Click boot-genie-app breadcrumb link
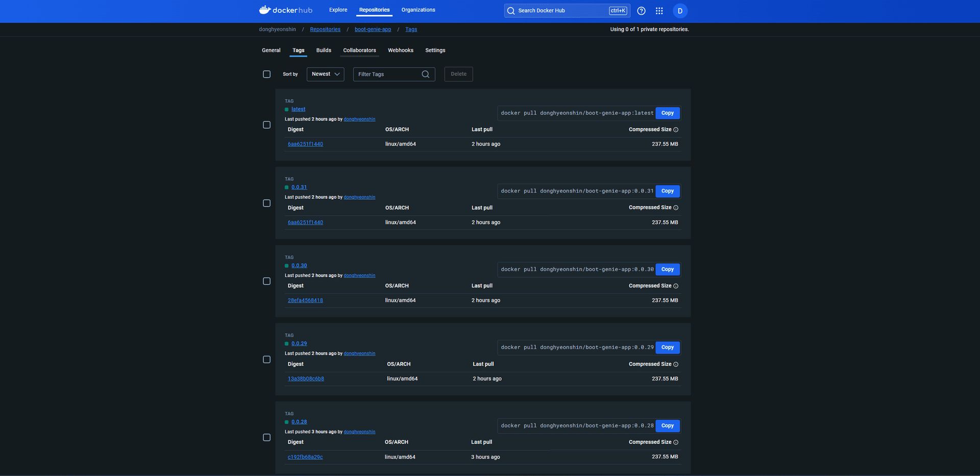Viewport: 980px width, 476px height. point(373,29)
